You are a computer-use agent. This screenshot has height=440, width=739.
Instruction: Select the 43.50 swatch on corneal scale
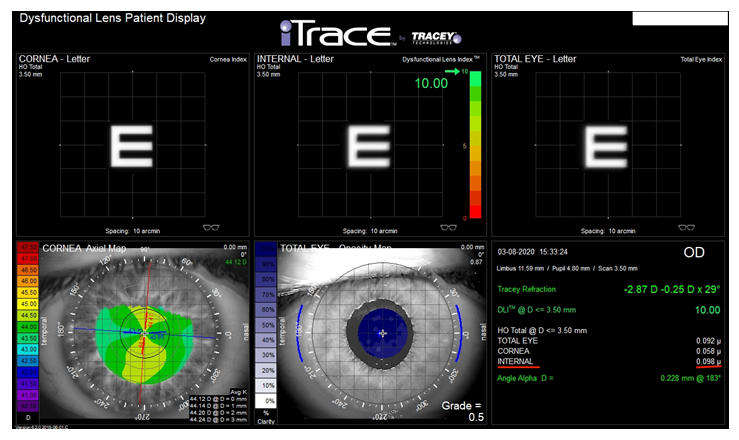(28, 338)
